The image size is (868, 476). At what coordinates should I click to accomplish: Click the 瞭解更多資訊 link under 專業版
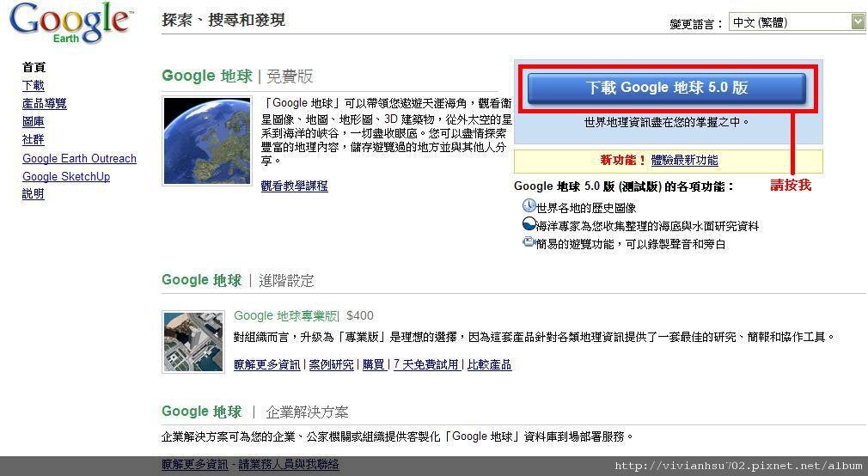coord(266,365)
